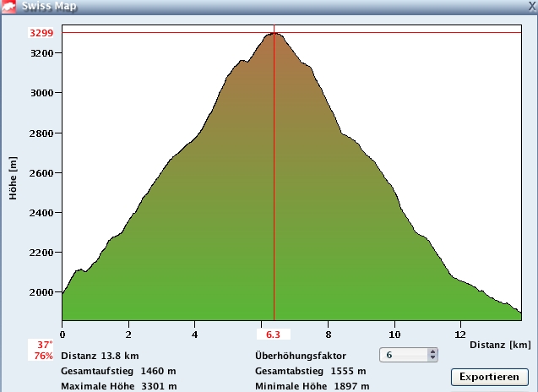Click the summit peak of the elevation profile

pyautogui.click(x=274, y=35)
